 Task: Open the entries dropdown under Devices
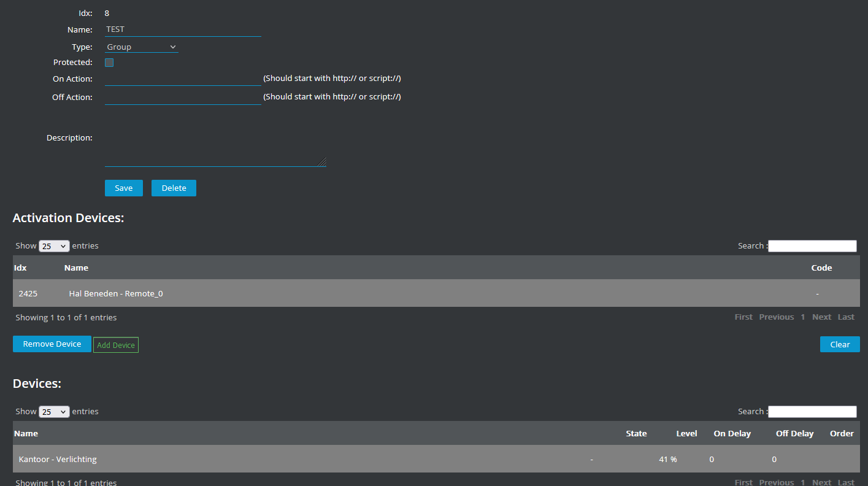(x=54, y=411)
